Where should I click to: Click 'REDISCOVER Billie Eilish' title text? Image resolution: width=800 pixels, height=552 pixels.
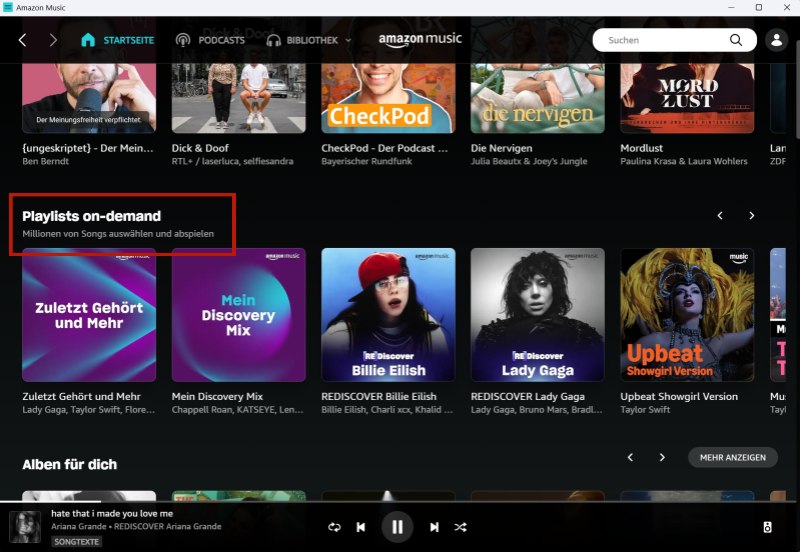pyautogui.click(x=379, y=396)
